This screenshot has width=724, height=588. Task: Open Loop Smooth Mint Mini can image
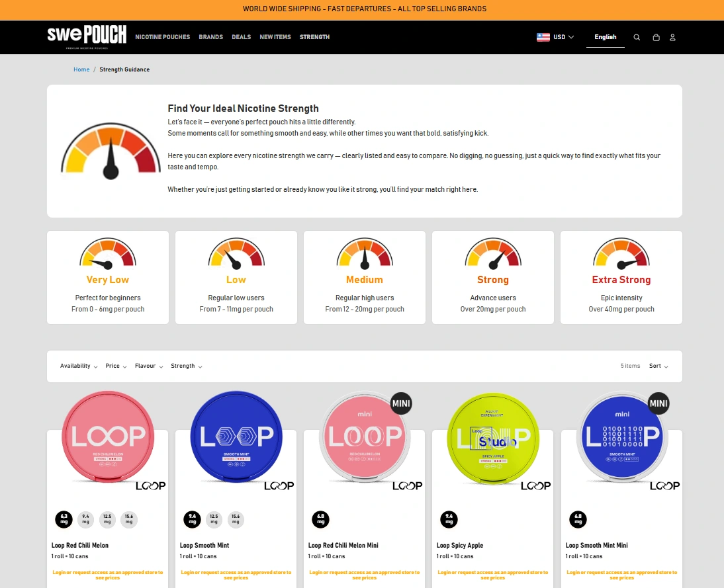point(622,437)
